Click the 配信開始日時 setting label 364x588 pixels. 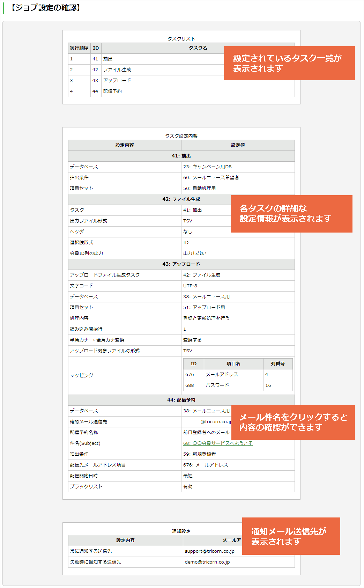click(x=84, y=476)
